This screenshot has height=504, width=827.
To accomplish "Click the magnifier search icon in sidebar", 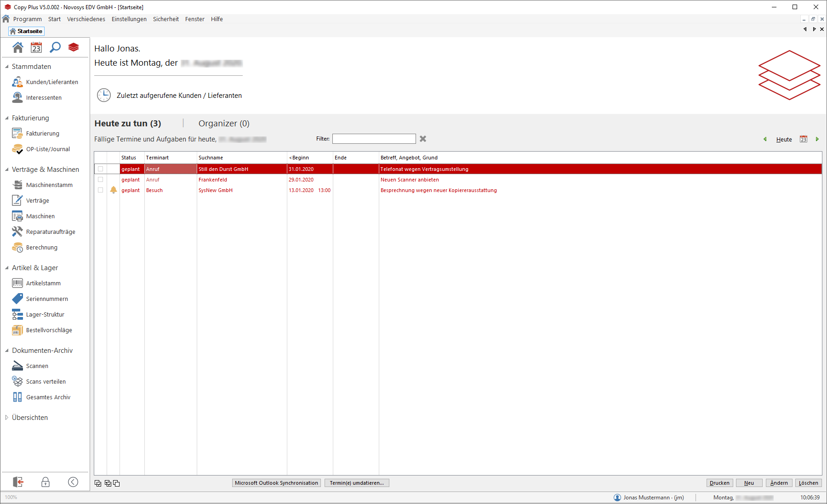I will point(55,47).
